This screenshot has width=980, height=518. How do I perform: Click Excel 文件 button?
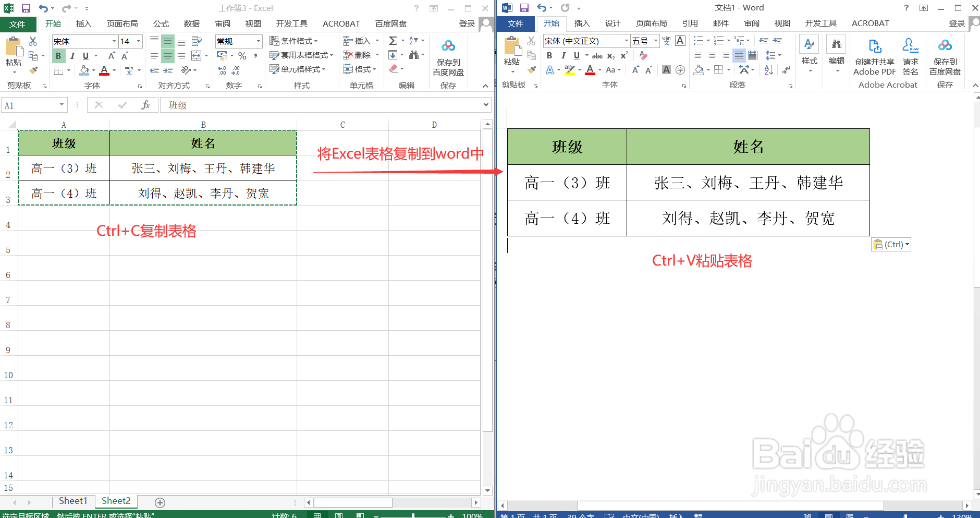[x=18, y=24]
